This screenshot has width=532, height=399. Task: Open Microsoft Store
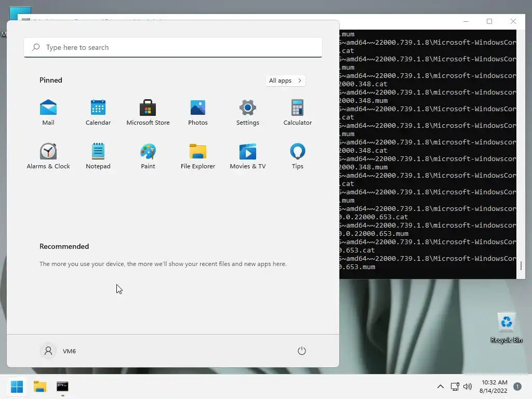(x=148, y=112)
